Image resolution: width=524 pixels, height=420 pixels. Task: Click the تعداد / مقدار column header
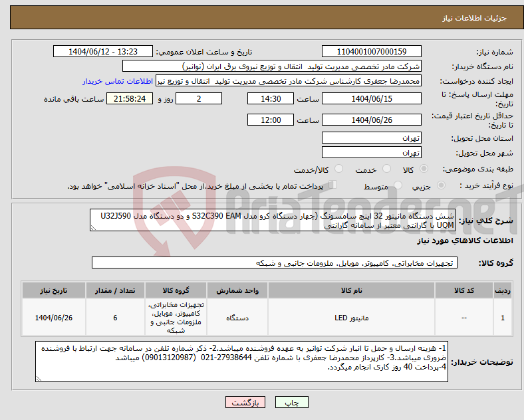(x=115, y=290)
